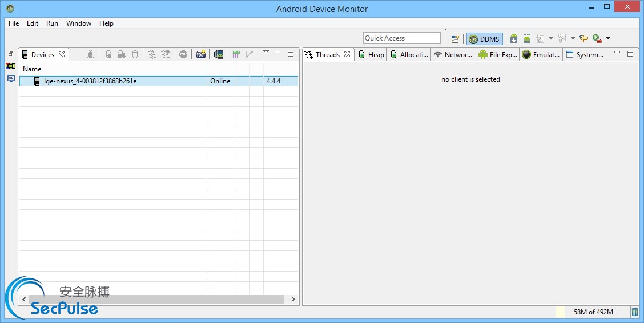Click the Android Virtual Device Manager icon

point(527,39)
